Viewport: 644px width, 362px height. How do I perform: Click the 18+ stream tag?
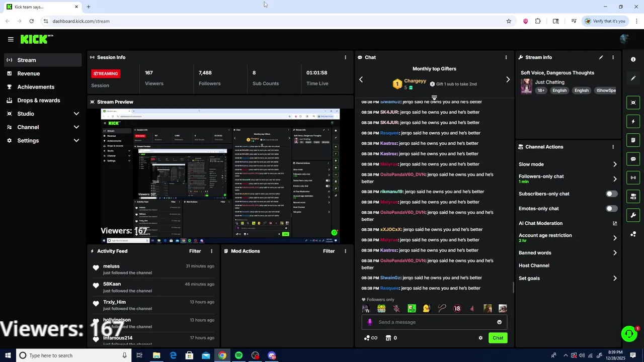click(x=541, y=90)
